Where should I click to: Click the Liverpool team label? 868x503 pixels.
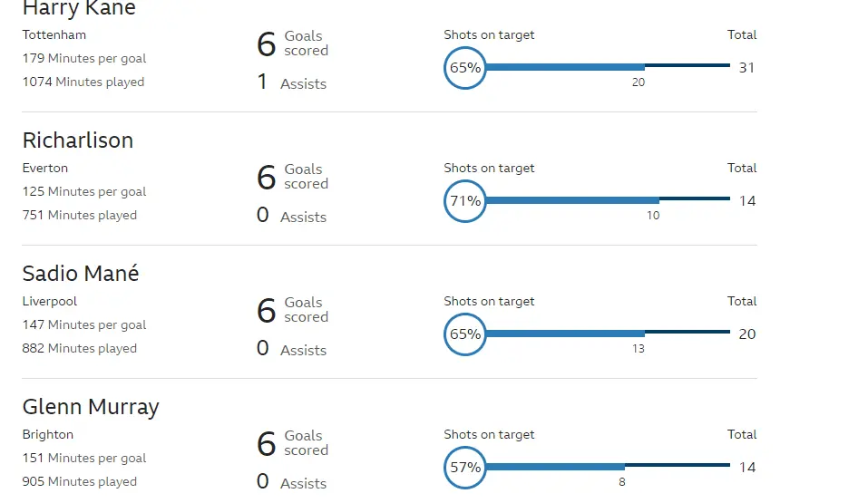point(50,301)
